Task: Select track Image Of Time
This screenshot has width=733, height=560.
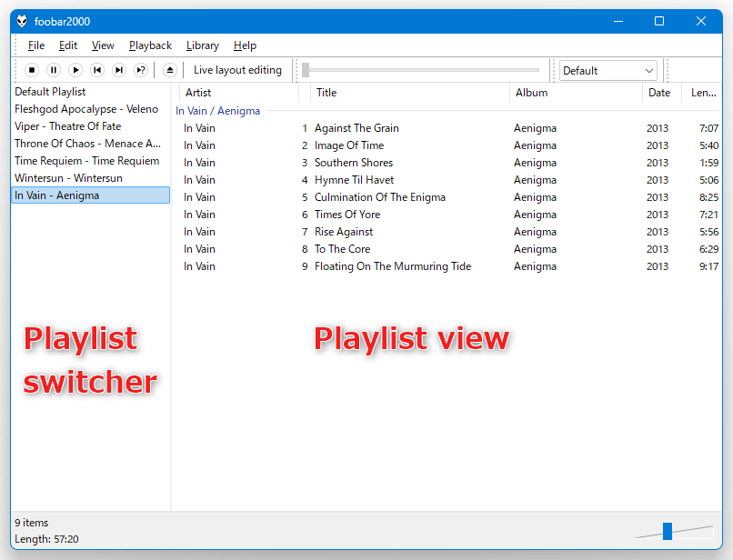Action: point(448,145)
